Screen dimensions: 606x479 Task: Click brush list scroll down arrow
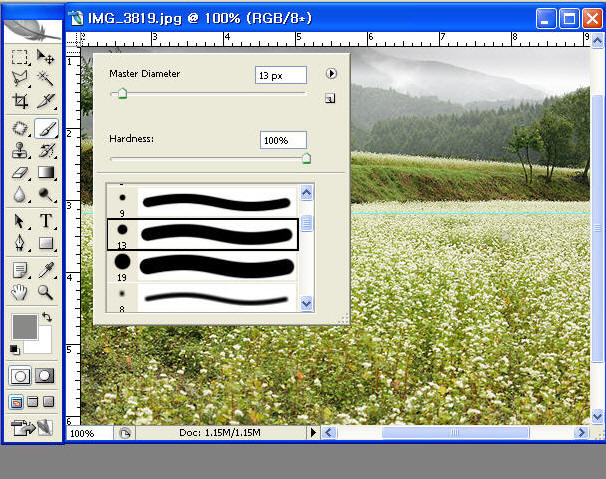pos(306,303)
